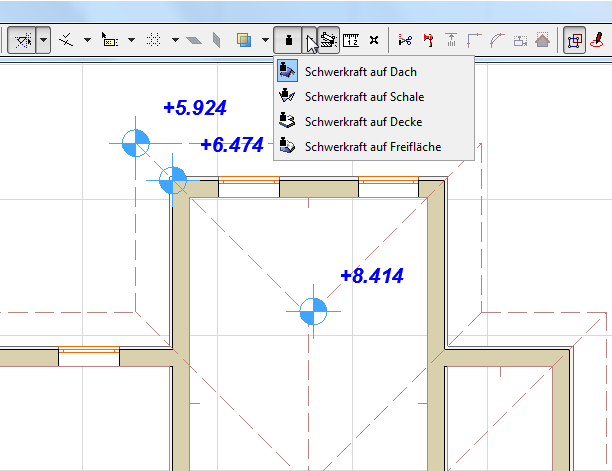The height and width of the screenshot is (471, 612).
Task: Select Schwerkraft auf Freifläche menu entry
Action: [x=374, y=146]
